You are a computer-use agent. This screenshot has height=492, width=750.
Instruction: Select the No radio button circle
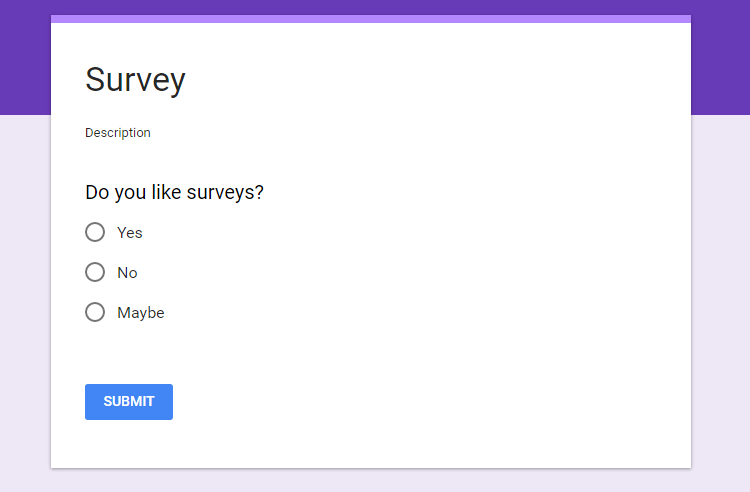(x=95, y=272)
